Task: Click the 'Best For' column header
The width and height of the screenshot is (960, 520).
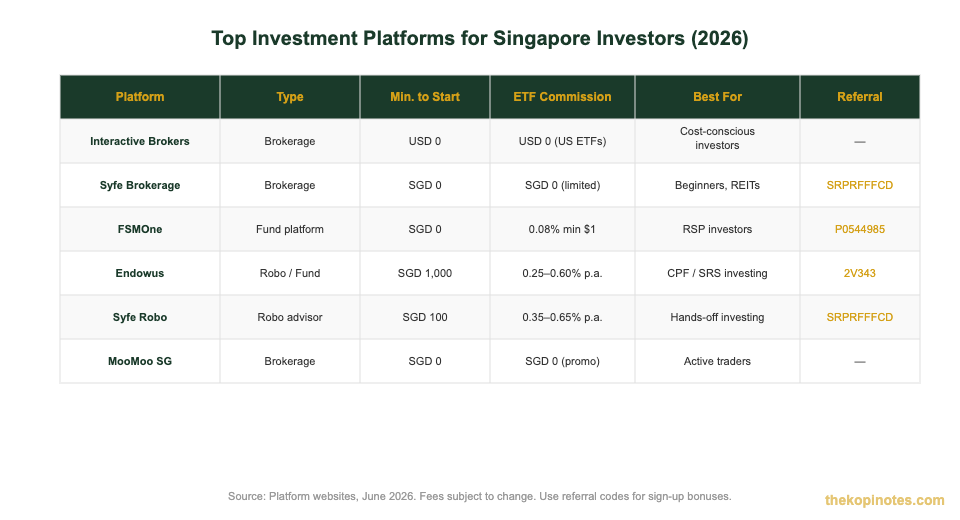Action: click(717, 97)
